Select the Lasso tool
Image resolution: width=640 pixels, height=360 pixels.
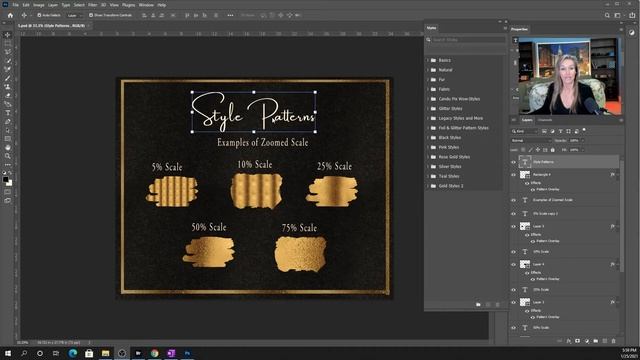pos(7,52)
